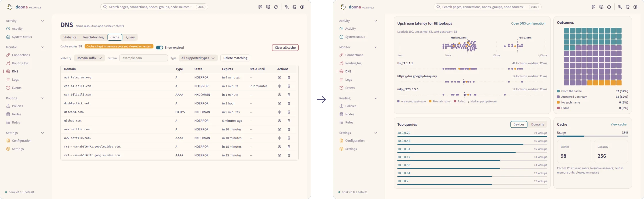This screenshot has width=644, height=199.
Task: Click the doona logo in the left screenshot
Action: [x=10, y=7]
